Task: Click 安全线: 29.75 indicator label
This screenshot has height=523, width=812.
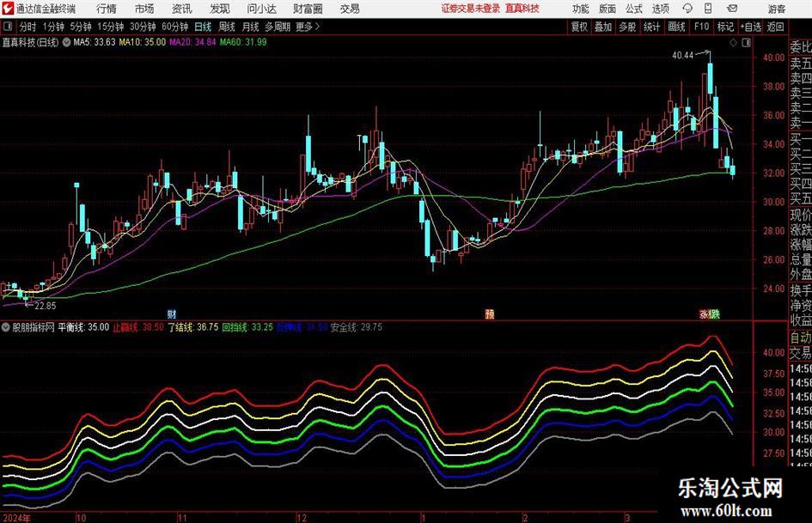Action: click(357, 327)
